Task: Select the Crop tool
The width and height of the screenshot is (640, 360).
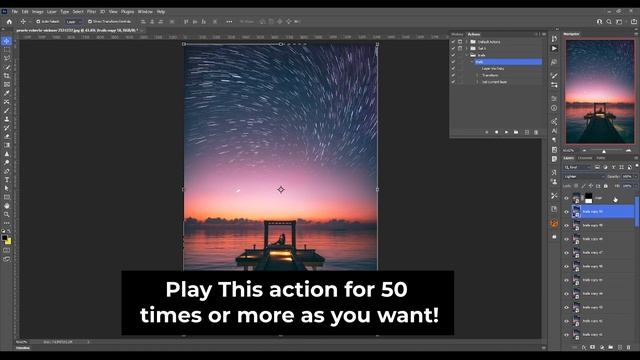Action: (7, 76)
